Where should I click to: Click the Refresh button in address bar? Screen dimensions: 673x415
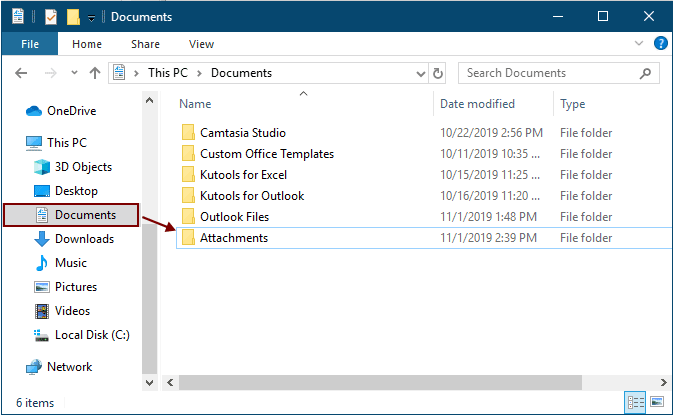pos(438,73)
